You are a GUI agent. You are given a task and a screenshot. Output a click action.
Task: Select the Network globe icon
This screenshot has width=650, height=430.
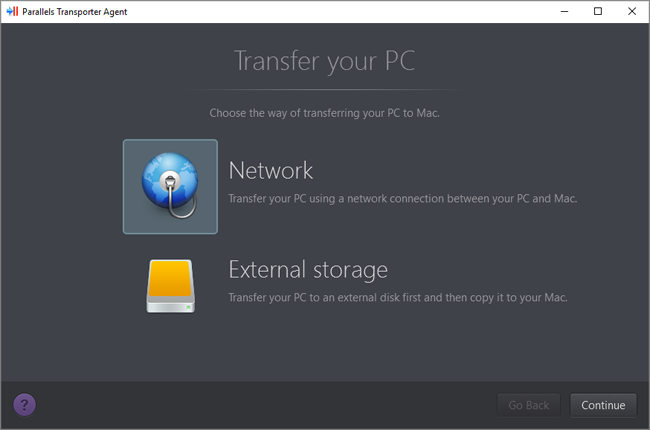tap(170, 186)
